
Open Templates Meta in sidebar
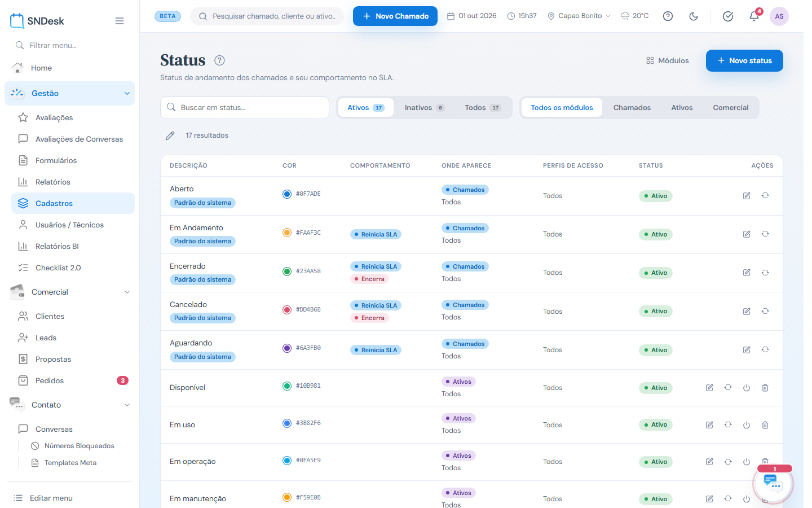click(x=70, y=463)
